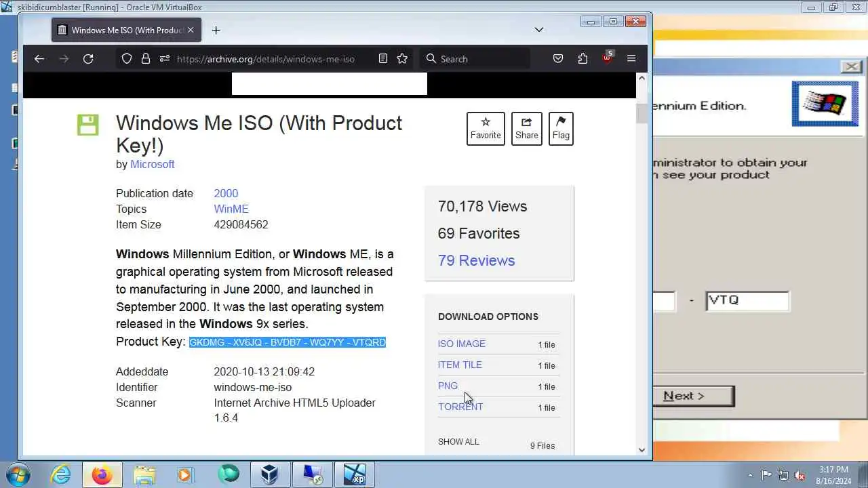Click the archive.org URL address field

click(266, 59)
